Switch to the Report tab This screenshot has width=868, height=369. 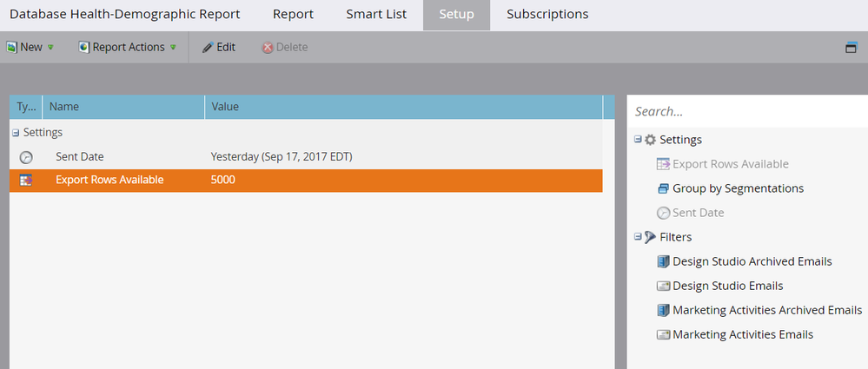(x=293, y=15)
